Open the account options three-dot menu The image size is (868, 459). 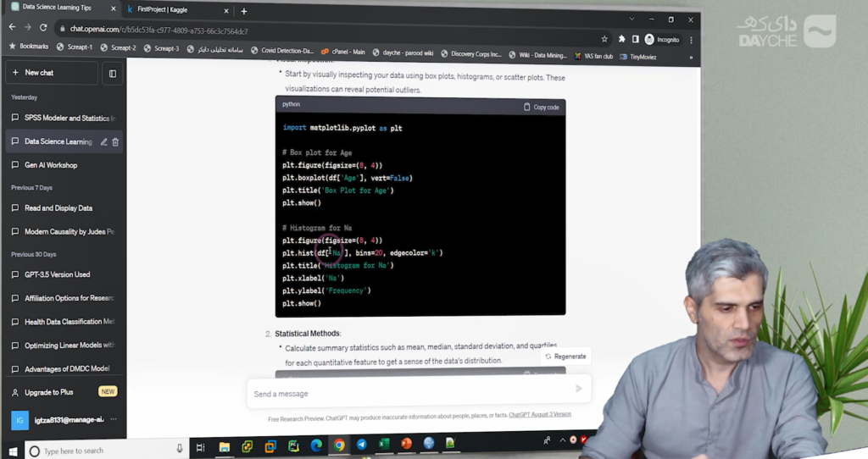coord(114,419)
